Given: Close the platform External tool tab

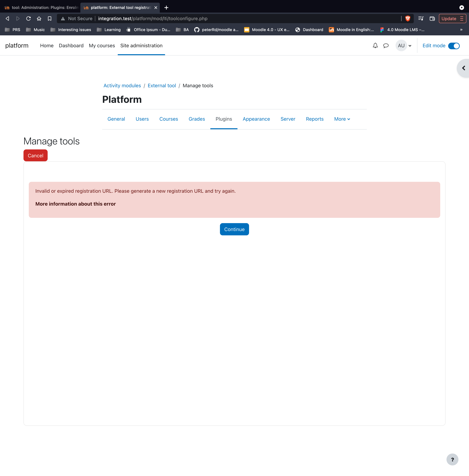Looking at the screenshot, I should tap(156, 8).
